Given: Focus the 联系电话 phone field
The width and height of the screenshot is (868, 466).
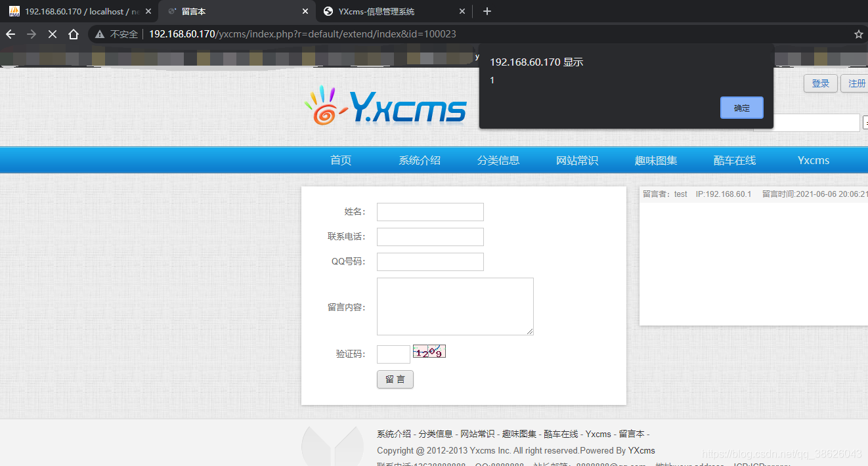Looking at the screenshot, I should [430, 237].
